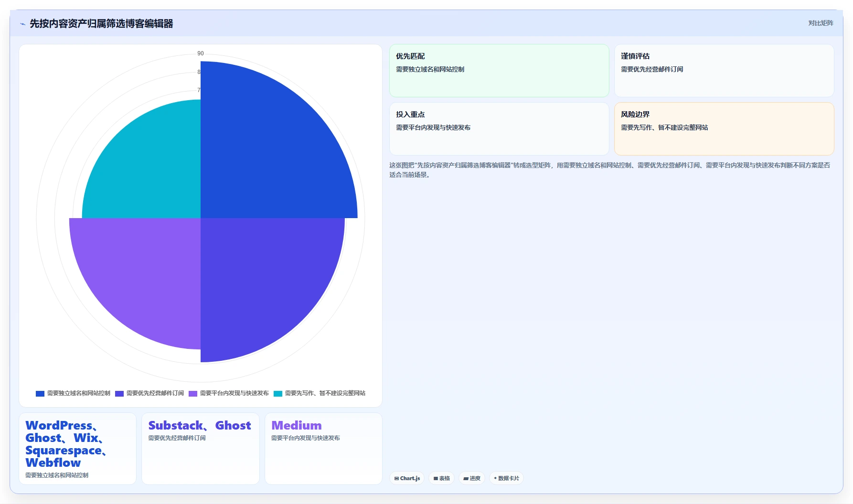Click legend text 需要优先经营邮件订阅
853x504 pixels.
pos(155,393)
